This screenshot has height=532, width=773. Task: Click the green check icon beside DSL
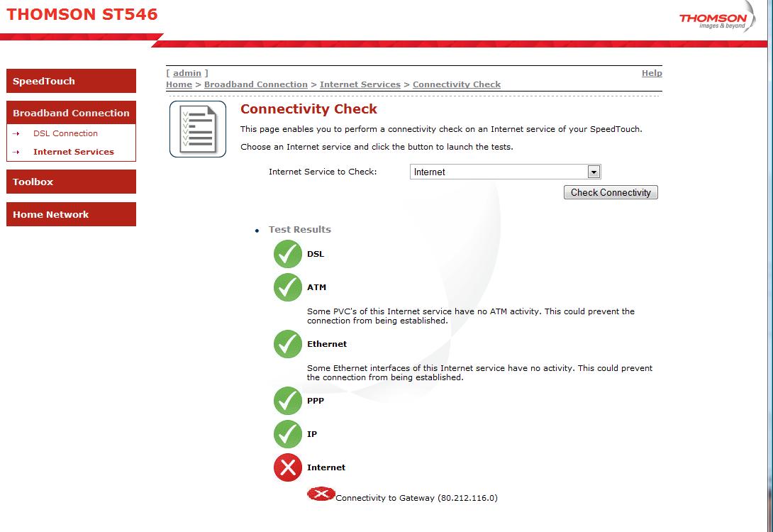(288, 254)
